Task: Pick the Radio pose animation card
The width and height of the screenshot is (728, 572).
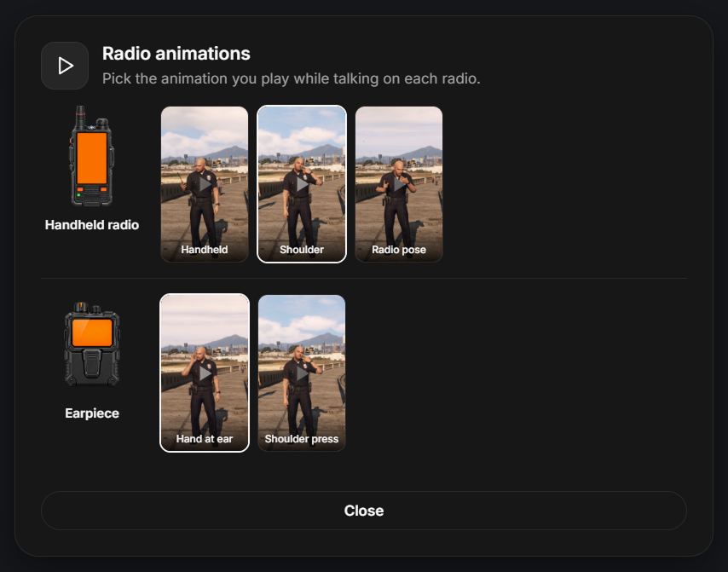Action: (399, 184)
